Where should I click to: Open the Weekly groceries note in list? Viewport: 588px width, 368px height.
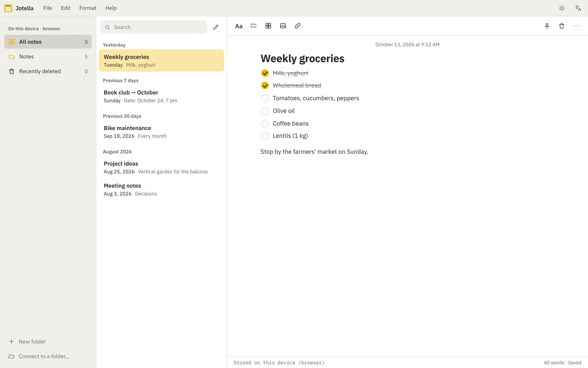161,61
